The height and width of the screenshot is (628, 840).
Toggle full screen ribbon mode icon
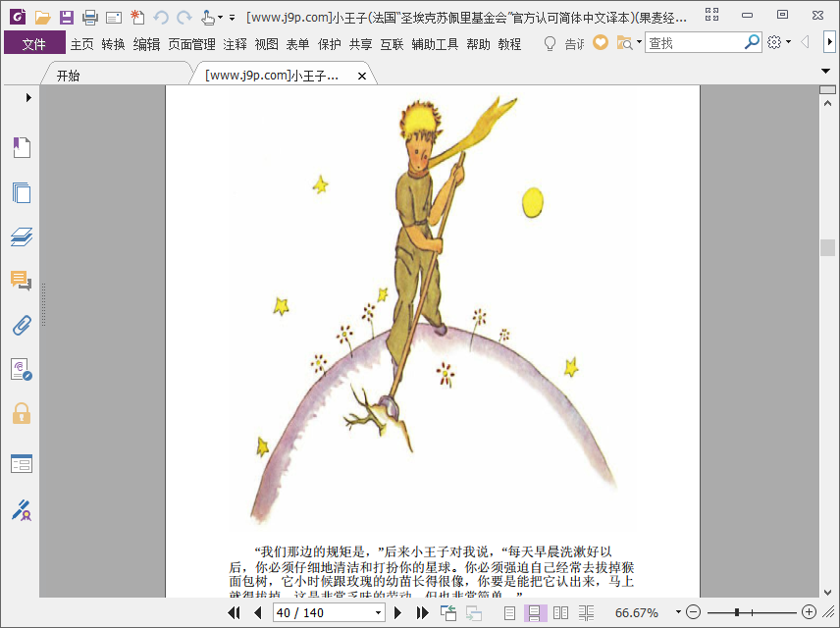pyautogui.click(x=711, y=15)
